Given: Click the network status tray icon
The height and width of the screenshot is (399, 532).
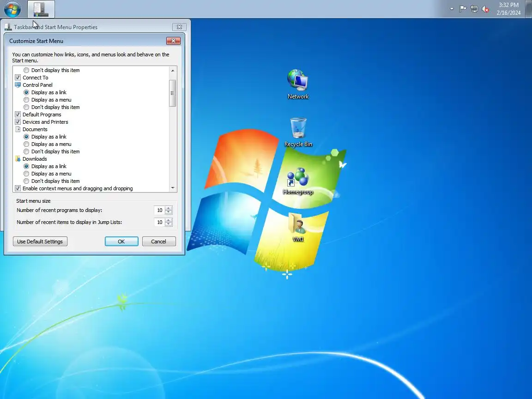Looking at the screenshot, I should click(474, 9).
